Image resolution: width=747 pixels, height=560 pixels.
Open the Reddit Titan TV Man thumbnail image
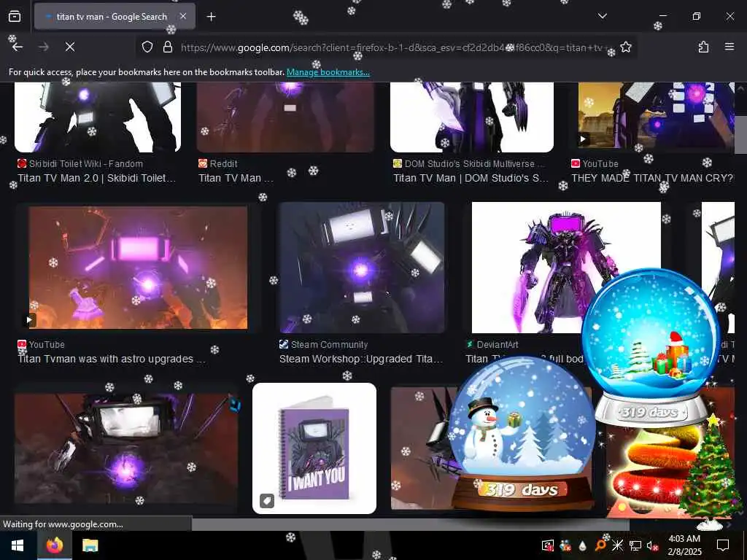click(286, 117)
